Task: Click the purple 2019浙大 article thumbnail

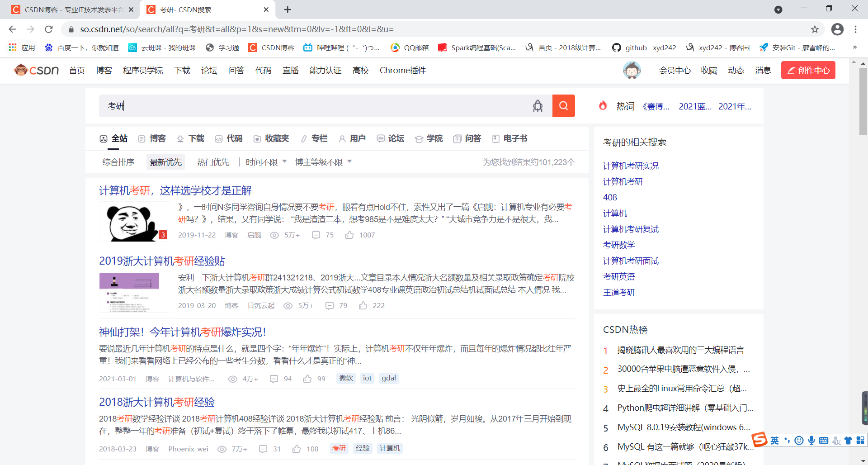Action: coord(135,293)
